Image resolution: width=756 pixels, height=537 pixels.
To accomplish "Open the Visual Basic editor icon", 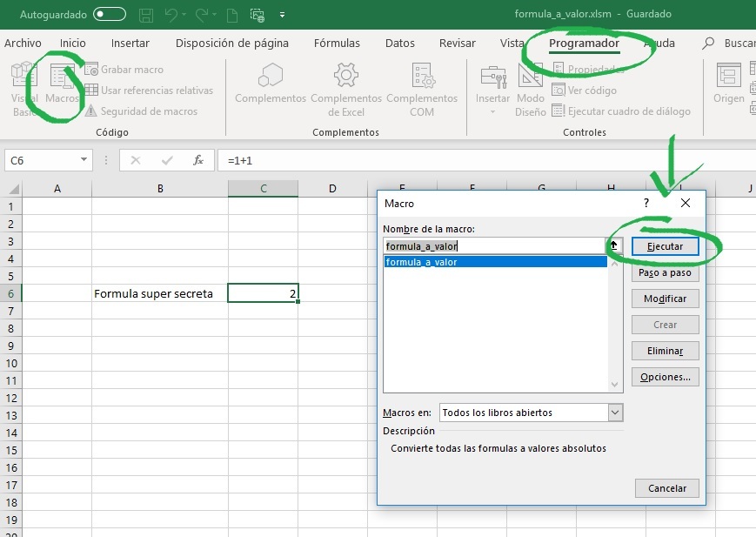I will click(x=23, y=87).
